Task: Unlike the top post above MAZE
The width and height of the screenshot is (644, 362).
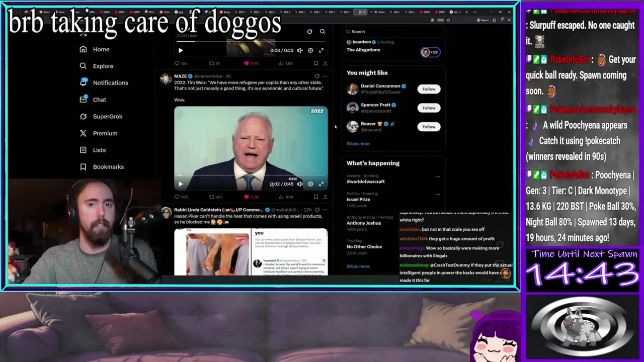Action: (x=251, y=63)
